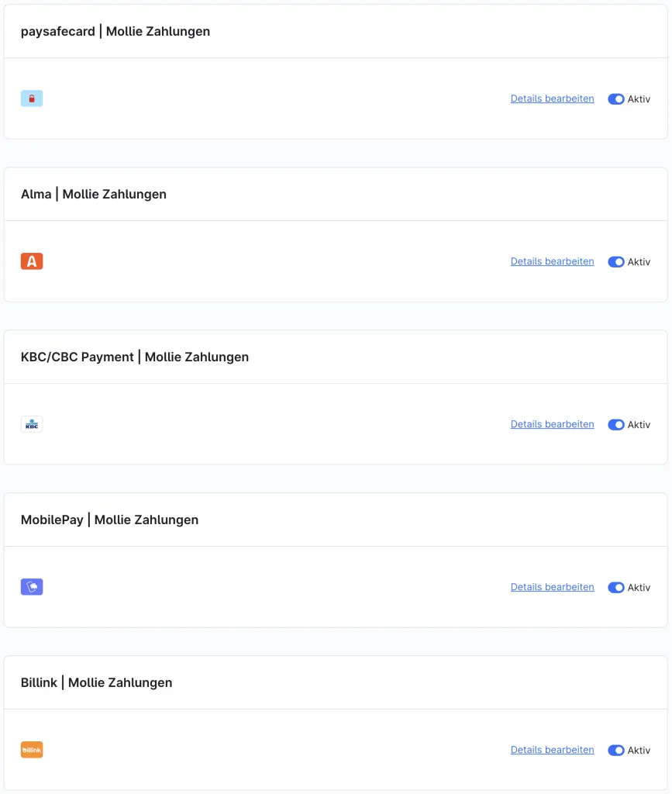The image size is (672, 794).
Task: Click the Aktiv label in the Alma card
Action: [x=639, y=262]
